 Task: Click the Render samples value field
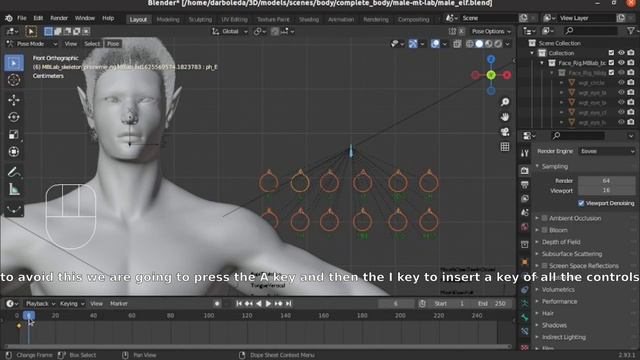pos(607,180)
